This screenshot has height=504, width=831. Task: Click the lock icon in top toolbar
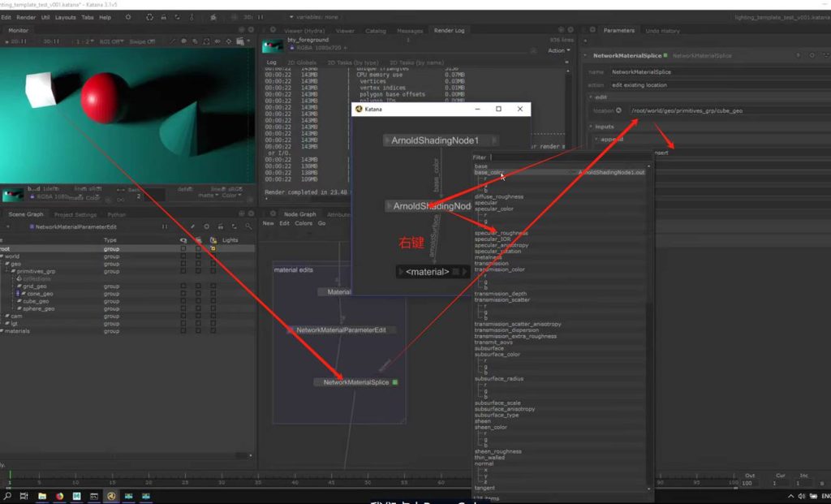[165, 17]
